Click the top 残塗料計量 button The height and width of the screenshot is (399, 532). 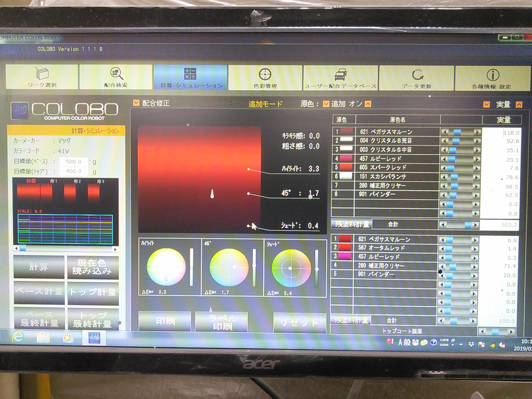point(351,320)
